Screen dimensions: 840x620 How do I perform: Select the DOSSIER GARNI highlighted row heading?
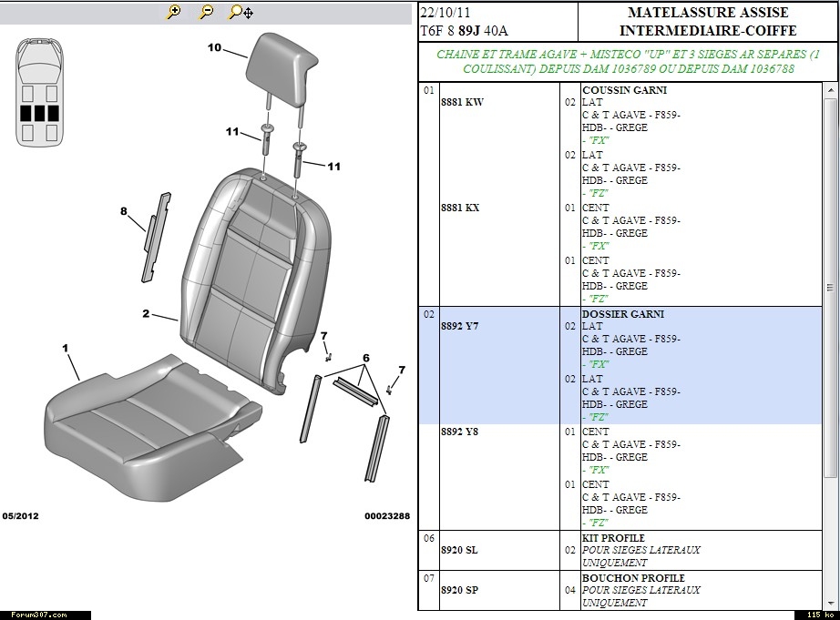click(x=623, y=314)
